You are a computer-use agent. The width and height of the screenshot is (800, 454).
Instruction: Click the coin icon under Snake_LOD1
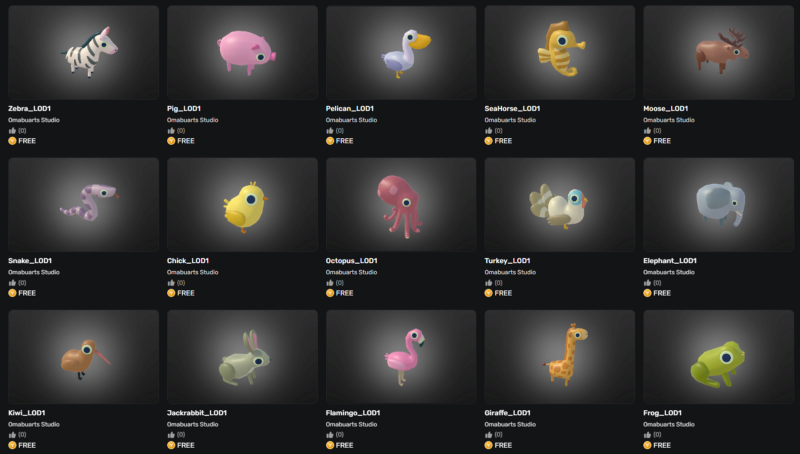[12, 293]
